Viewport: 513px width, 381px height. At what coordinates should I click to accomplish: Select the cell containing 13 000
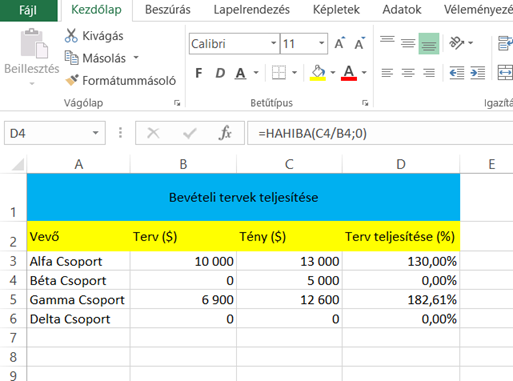coord(289,261)
